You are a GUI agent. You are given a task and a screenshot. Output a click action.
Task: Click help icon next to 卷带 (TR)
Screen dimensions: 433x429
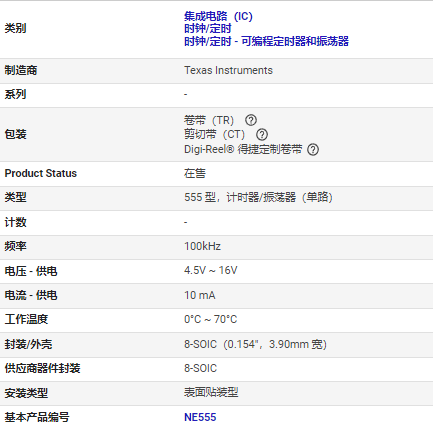pos(251,120)
